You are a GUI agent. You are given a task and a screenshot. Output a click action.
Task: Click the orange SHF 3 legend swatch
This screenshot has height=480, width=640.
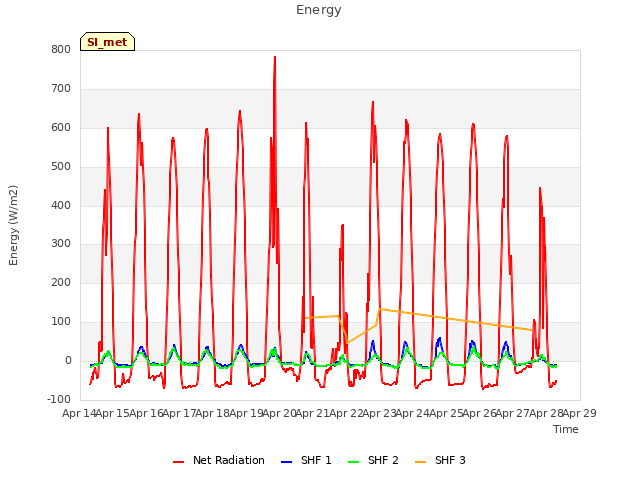tap(420, 462)
